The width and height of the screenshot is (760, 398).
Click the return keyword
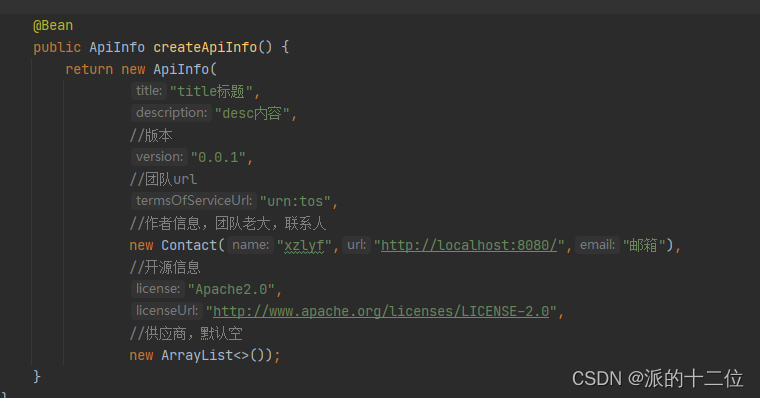point(89,69)
